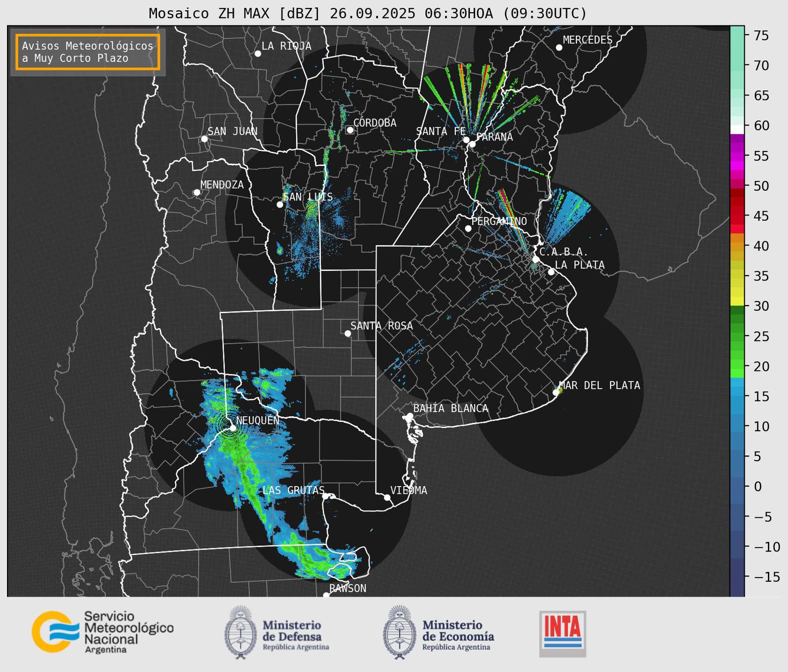The height and width of the screenshot is (672, 788).
Task: Click the Paraná location marker
Action: tap(472, 144)
